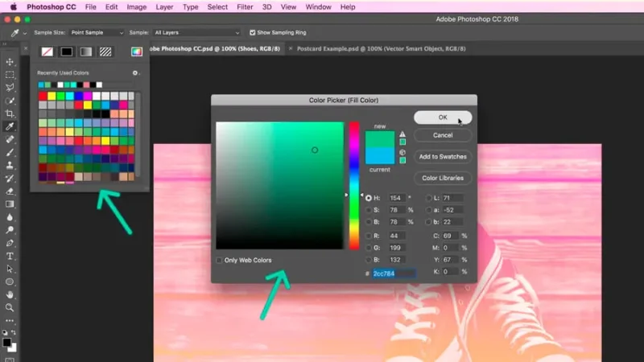This screenshot has width=644, height=362.
Task: Click the Add to Swatches button
Action: click(443, 156)
